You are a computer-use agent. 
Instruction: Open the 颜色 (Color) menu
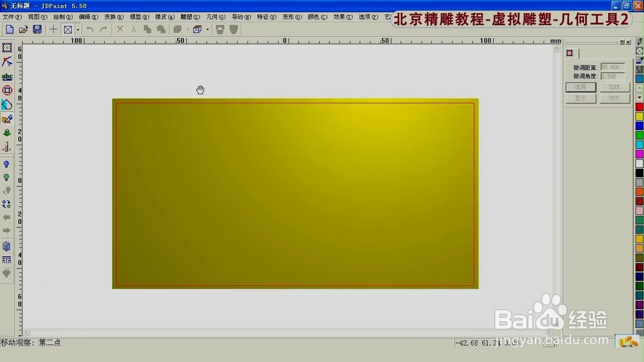[x=317, y=17]
